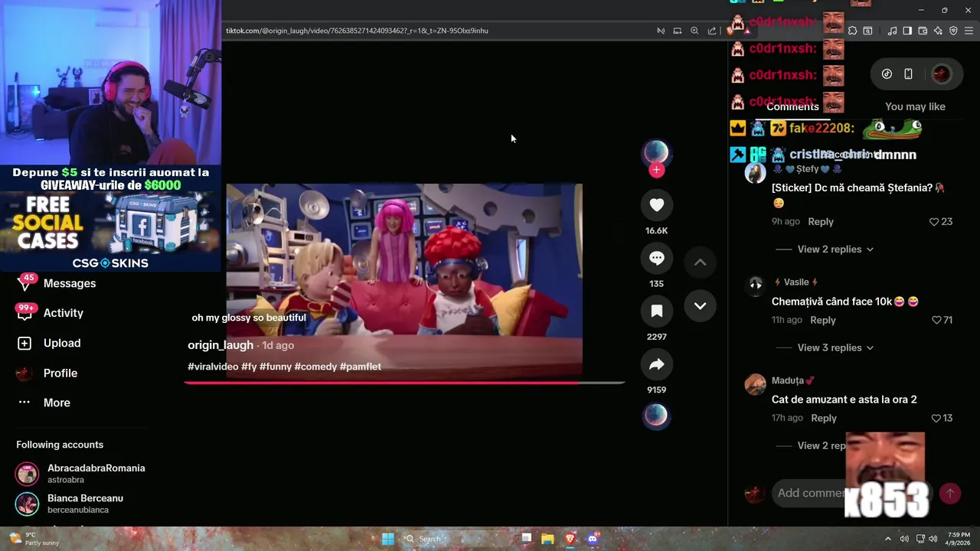Open the browser hamburger menu
Screen dimensions: 980x551
[x=969, y=31]
